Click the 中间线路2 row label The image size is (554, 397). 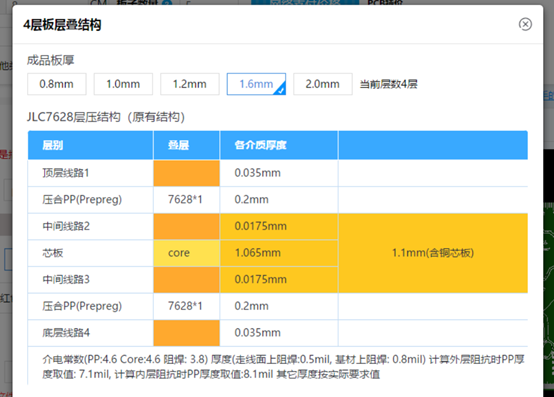tap(66, 226)
